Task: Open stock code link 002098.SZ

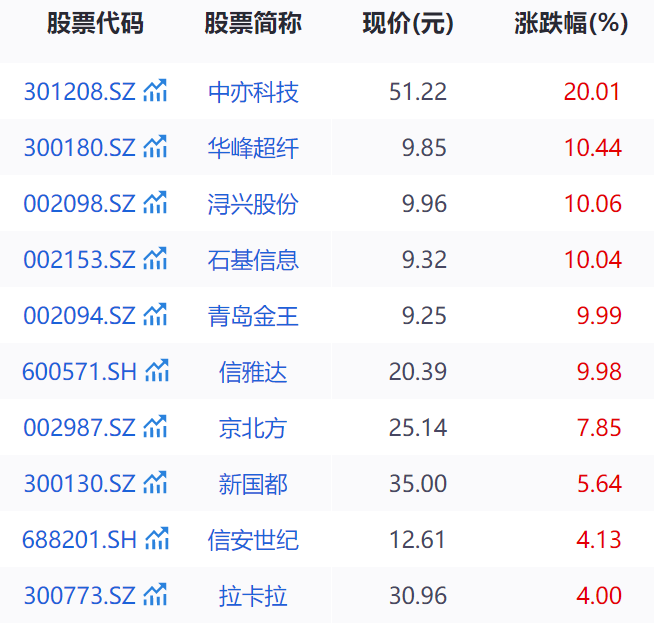Action: [80, 204]
